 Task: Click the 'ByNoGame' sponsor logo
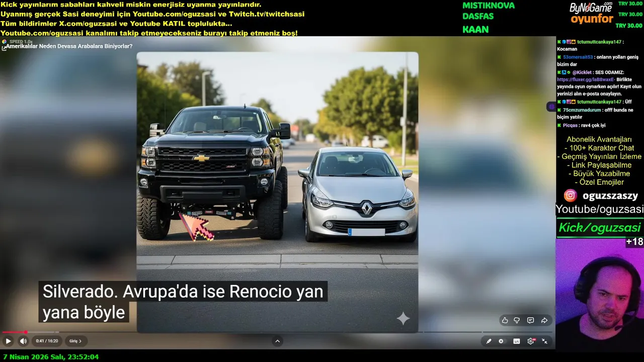(591, 8)
